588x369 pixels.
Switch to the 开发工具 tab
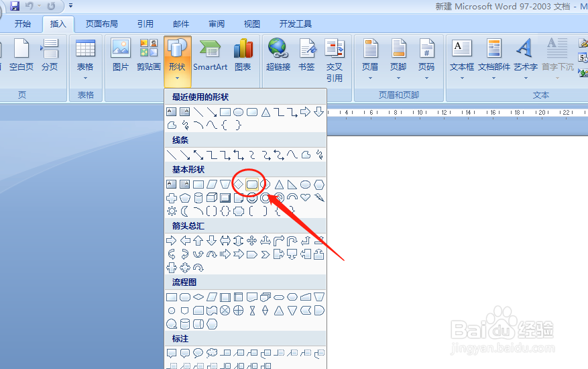coord(296,24)
